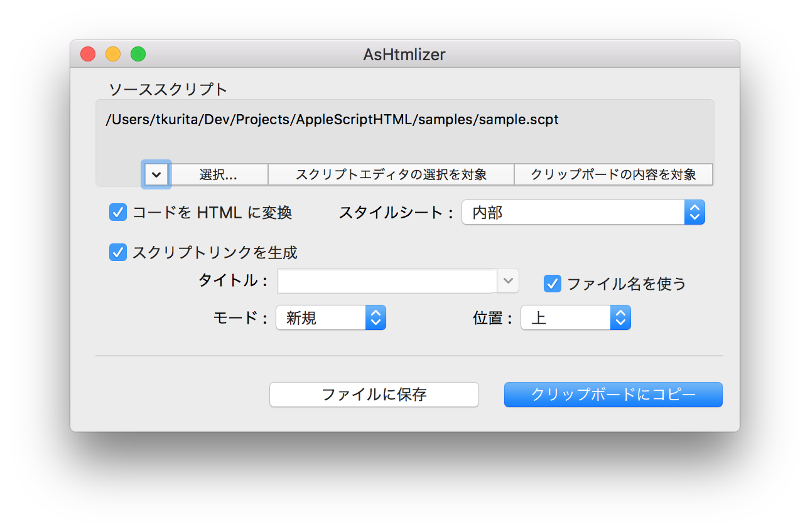Screen dimensions: 810x532
Task: Expand the タイトル combo box arrow
Action: click(x=509, y=281)
